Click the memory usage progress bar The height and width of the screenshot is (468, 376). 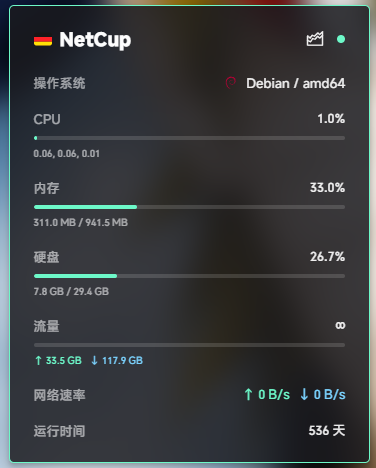pos(189,207)
